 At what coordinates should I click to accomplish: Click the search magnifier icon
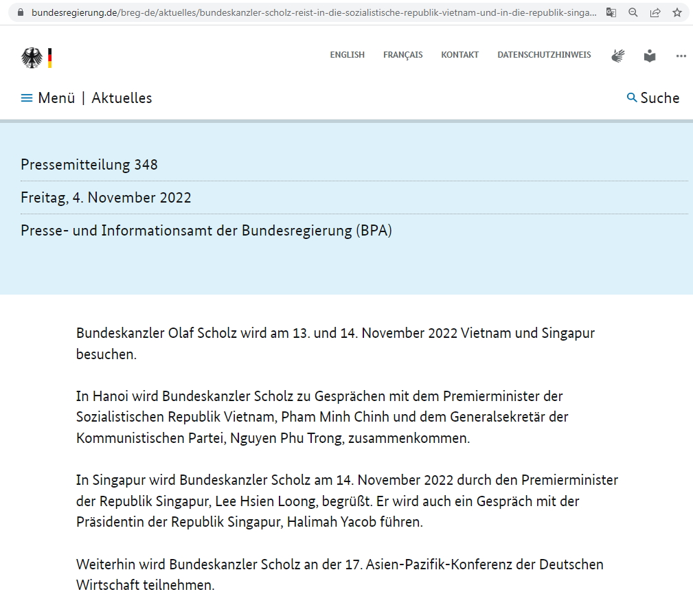pos(632,98)
